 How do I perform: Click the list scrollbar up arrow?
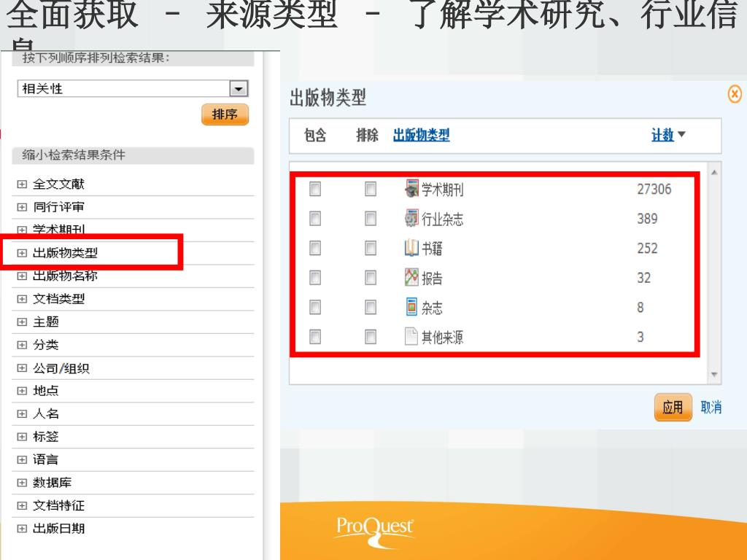pyautogui.click(x=714, y=172)
